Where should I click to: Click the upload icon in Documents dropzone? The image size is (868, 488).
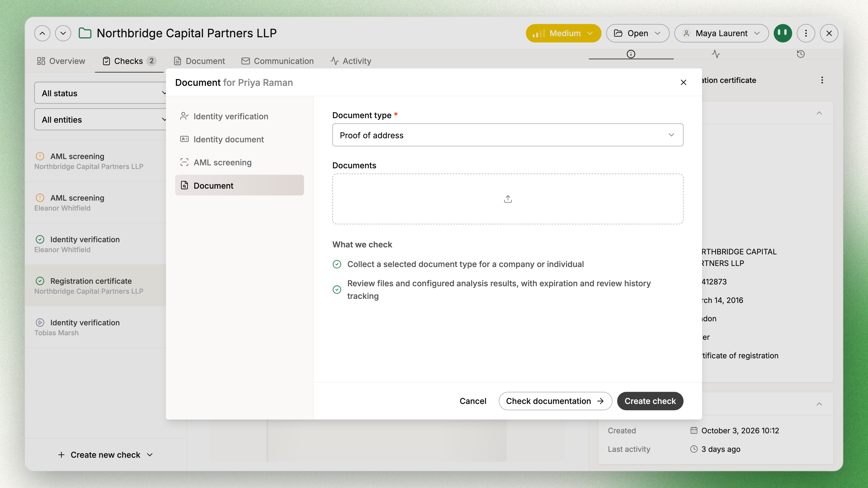point(508,199)
